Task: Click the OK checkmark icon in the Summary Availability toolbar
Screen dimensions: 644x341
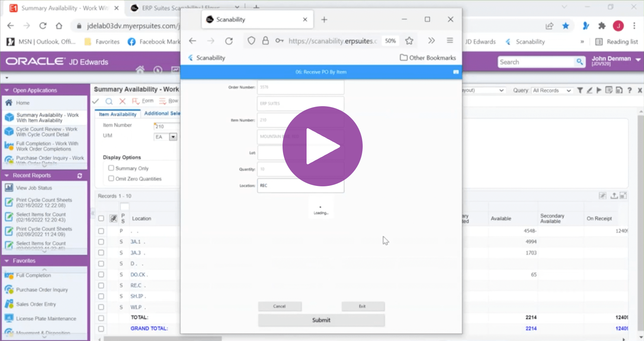Action: [95, 101]
